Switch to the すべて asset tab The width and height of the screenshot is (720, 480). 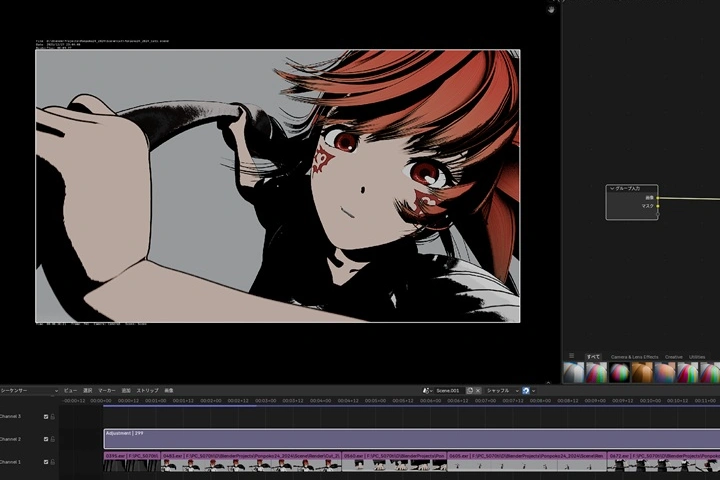tap(593, 357)
